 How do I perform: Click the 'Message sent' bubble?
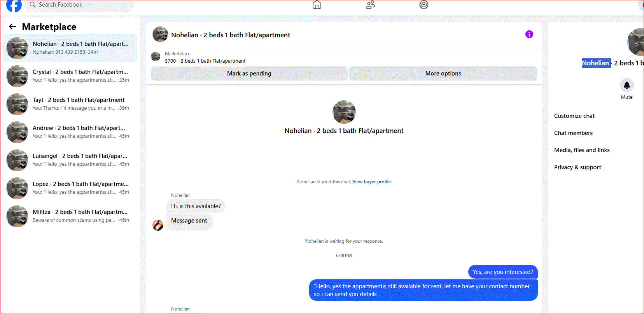189,222
